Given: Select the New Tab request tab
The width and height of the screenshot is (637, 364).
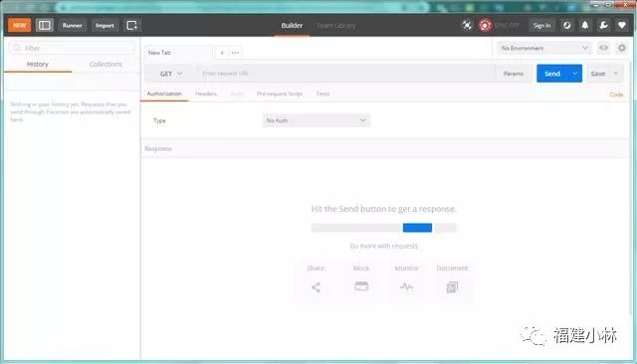Looking at the screenshot, I should point(178,53).
